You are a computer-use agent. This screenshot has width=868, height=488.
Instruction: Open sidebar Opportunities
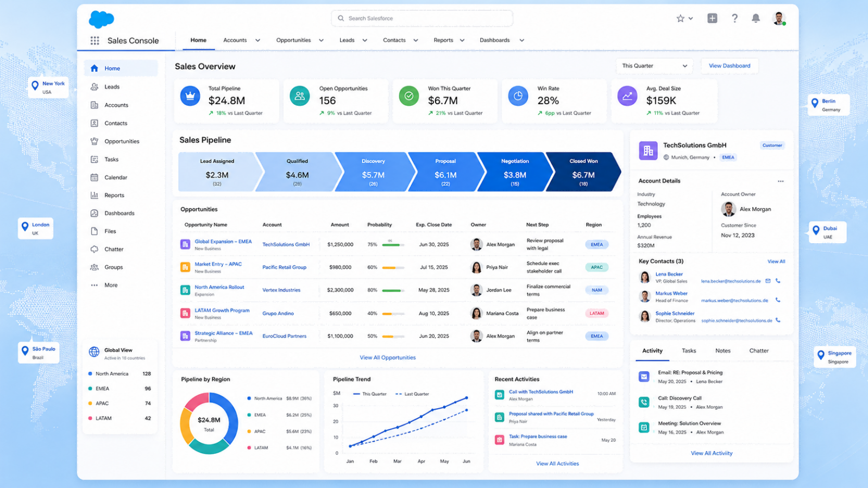121,141
